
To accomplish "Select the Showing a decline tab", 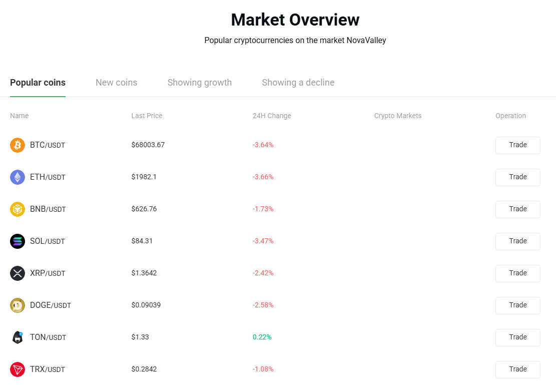I will pyautogui.click(x=298, y=83).
